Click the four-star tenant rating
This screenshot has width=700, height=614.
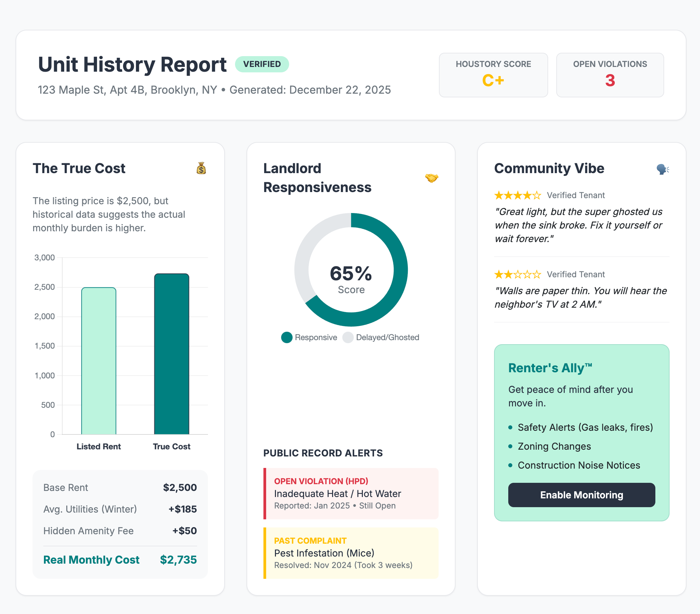517,195
